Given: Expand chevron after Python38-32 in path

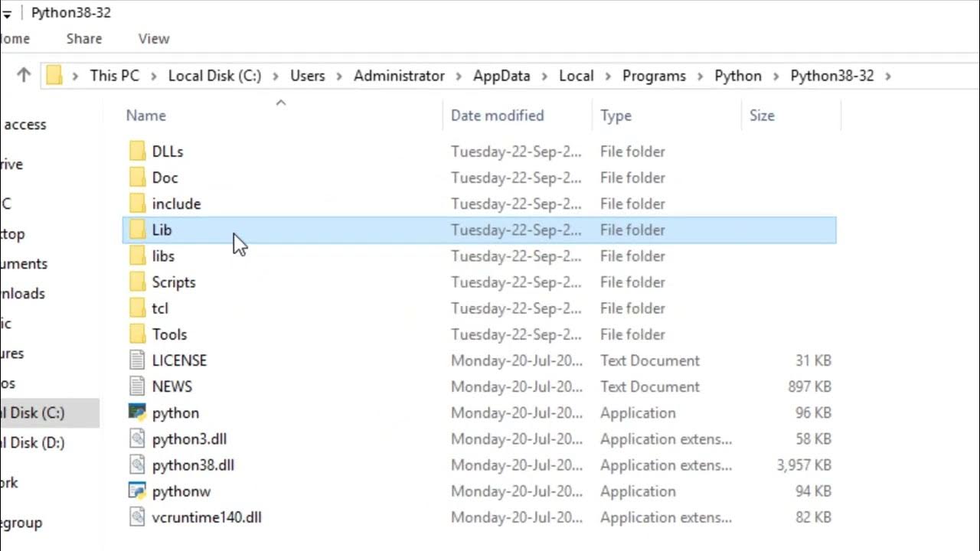Looking at the screenshot, I should (x=888, y=76).
